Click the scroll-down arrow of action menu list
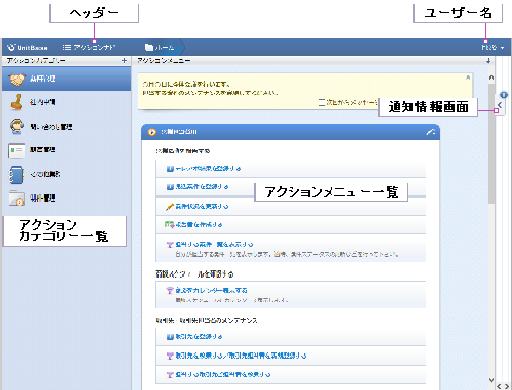512x390 pixels. (491, 380)
